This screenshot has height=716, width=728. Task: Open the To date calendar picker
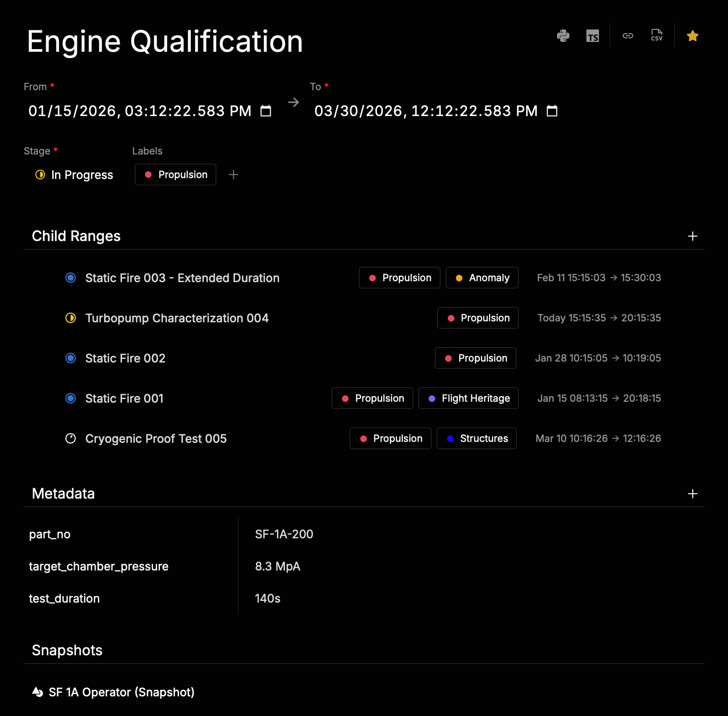(x=552, y=111)
